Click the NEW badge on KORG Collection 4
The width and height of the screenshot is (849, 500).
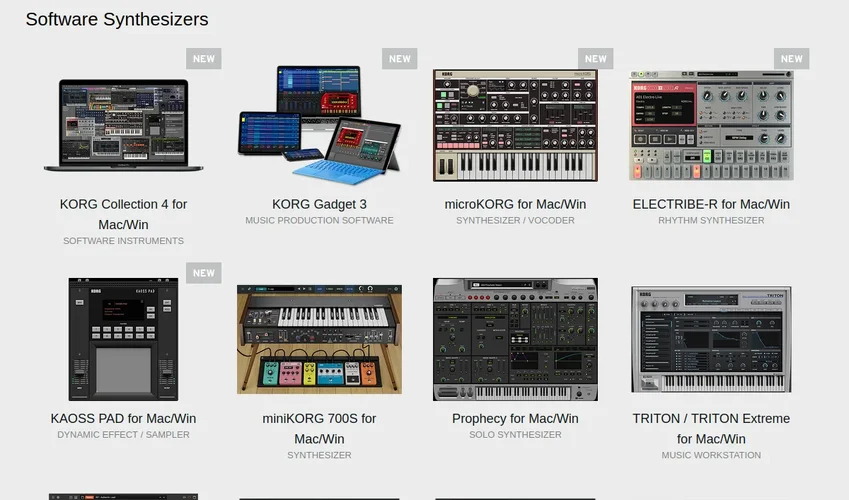tap(204, 59)
